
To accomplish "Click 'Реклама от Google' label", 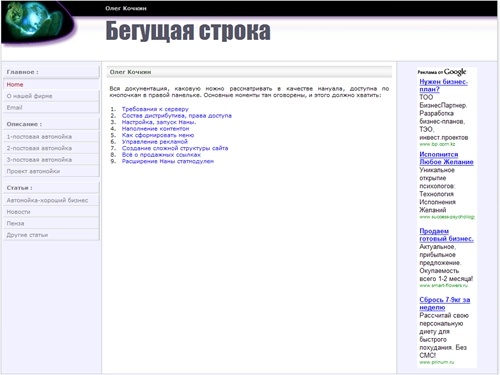I will tap(442, 72).
